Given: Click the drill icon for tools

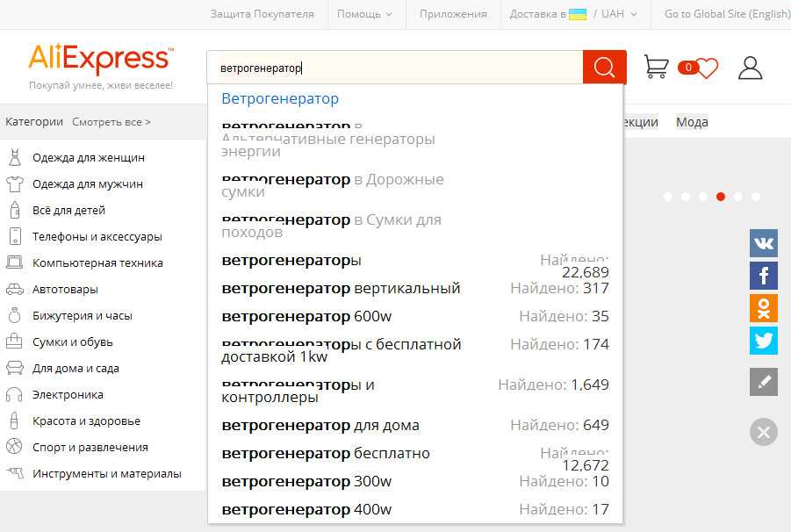Looking at the screenshot, I should (15, 473).
